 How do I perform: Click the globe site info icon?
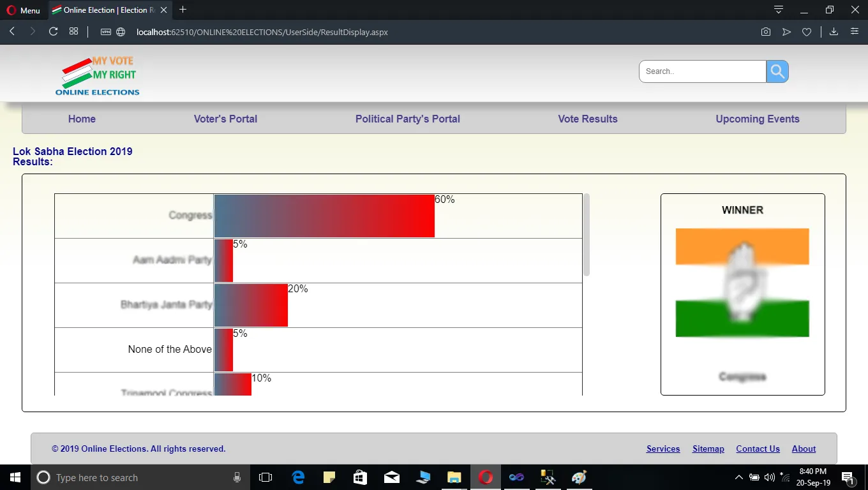coord(121,32)
